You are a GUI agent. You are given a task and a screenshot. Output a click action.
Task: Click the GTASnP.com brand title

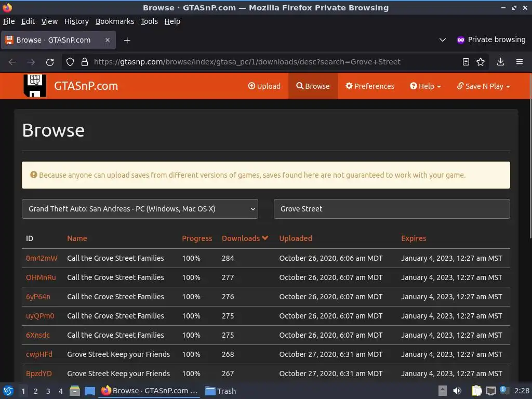pyautogui.click(x=86, y=86)
